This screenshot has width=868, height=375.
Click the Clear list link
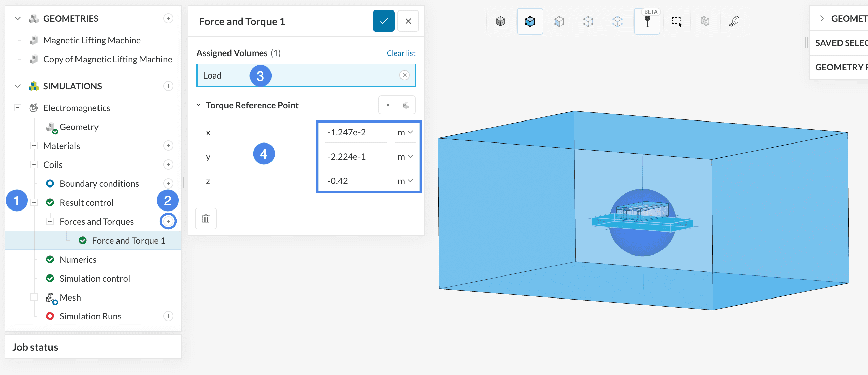tap(401, 53)
